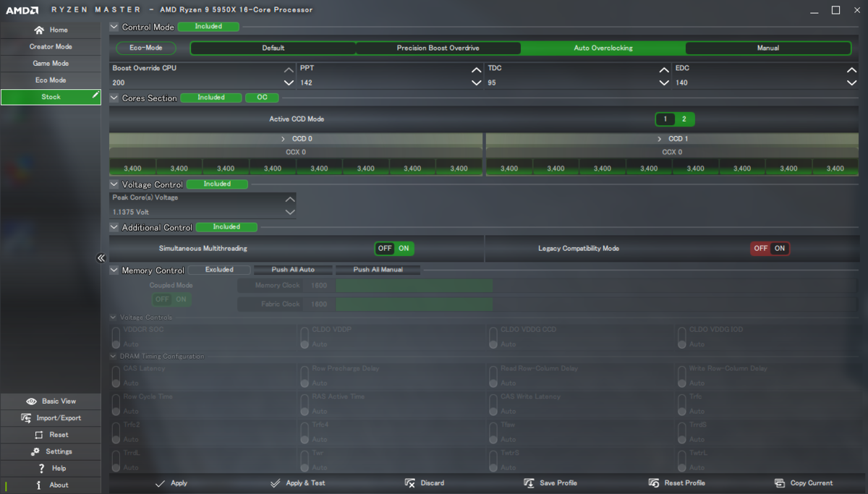Screen dimensions: 868x494
Task: Open Settings
Action: (51, 451)
